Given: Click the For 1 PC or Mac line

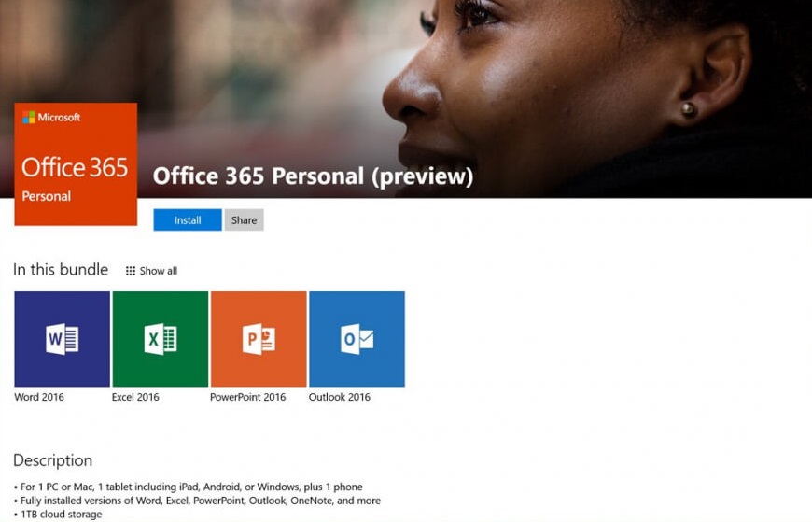Looking at the screenshot, I should click(x=189, y=487).
